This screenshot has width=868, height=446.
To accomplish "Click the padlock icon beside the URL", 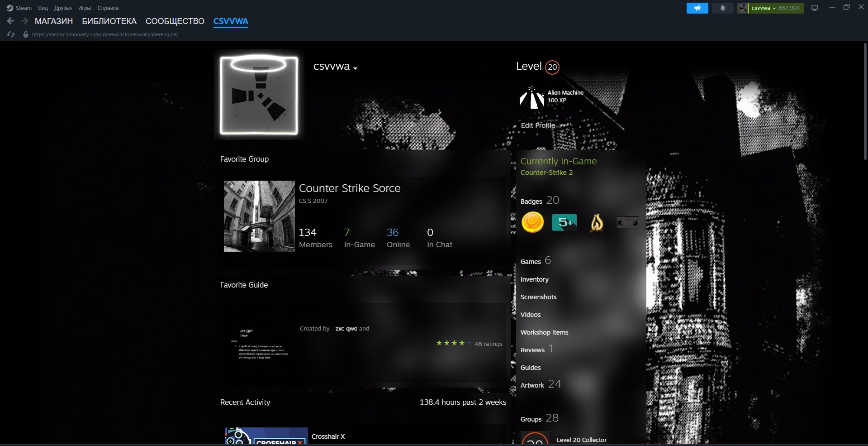I will (x=26, y=34).
